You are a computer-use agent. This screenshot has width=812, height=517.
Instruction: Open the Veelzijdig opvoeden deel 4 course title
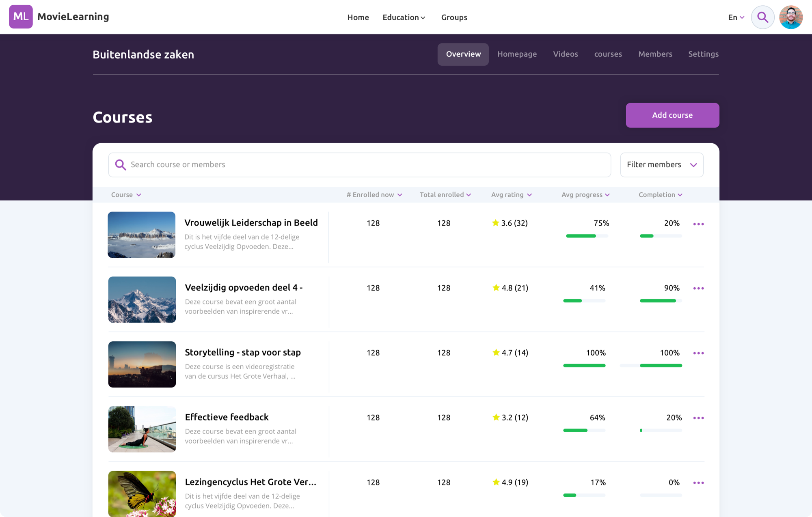244,288
